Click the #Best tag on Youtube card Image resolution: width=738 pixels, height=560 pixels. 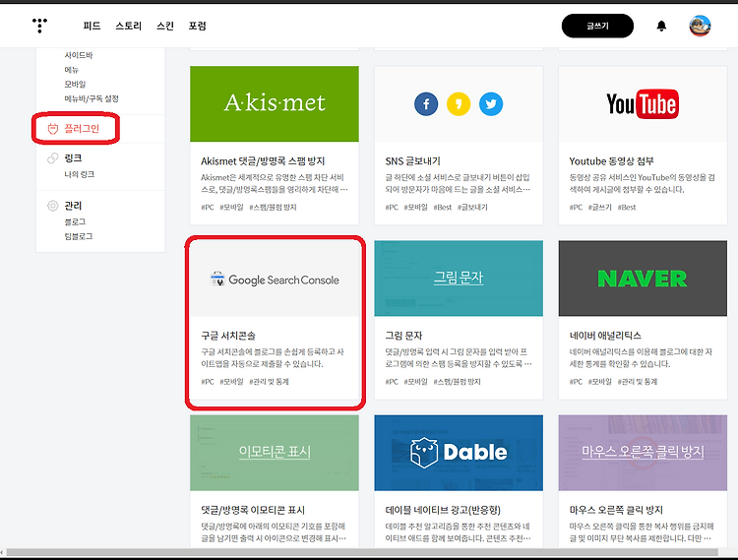coord(627,207)
